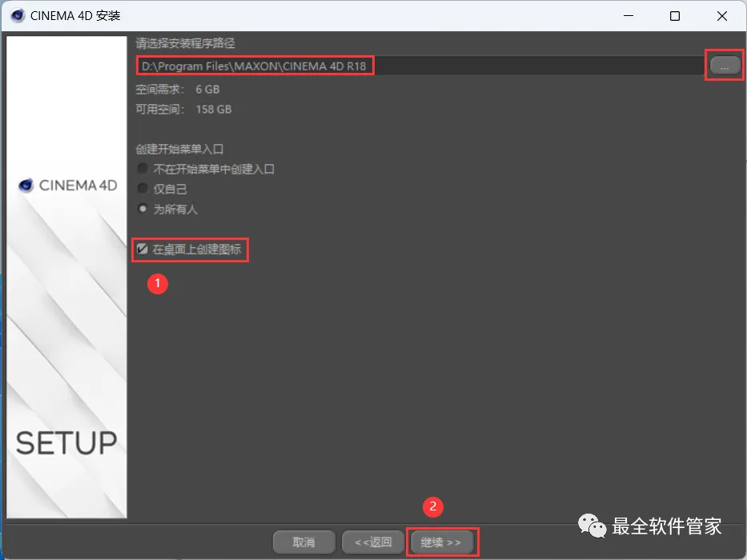Click the CINEMA 4D logo in side banner
Viewport: 747px width, 560px height.
67,186
